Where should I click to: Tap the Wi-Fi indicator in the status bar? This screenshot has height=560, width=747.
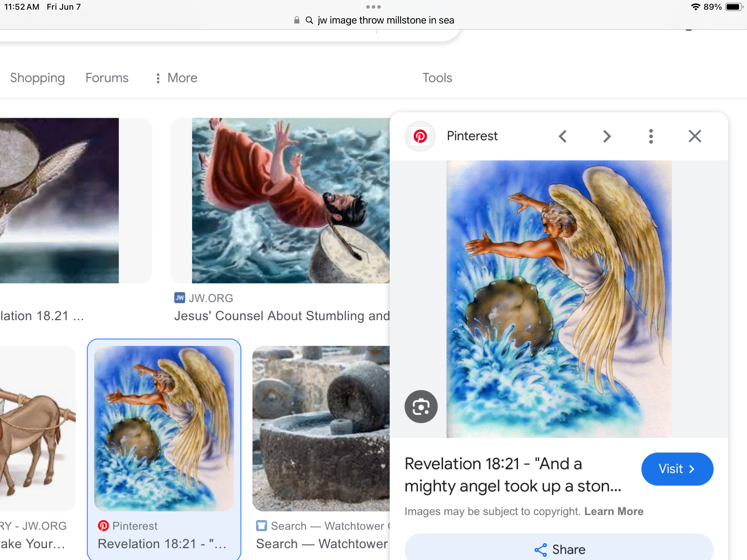(x=695, y=7)
